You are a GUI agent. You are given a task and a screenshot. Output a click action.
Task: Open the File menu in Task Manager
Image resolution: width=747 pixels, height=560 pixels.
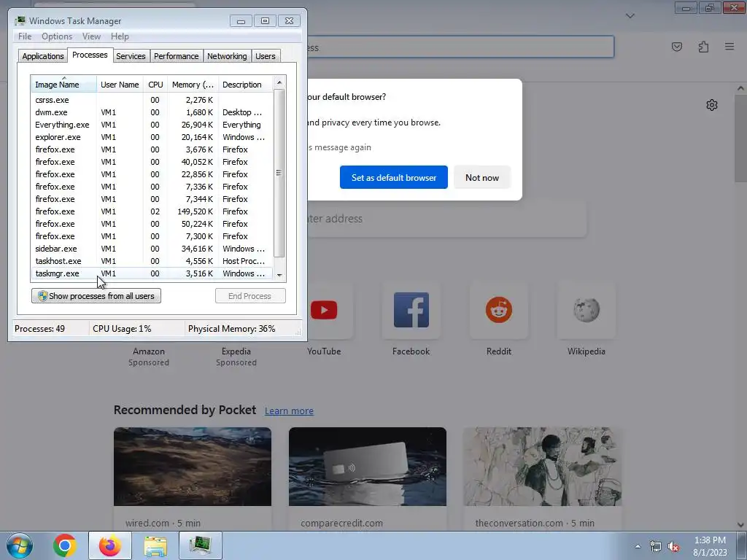pos(25,36)
